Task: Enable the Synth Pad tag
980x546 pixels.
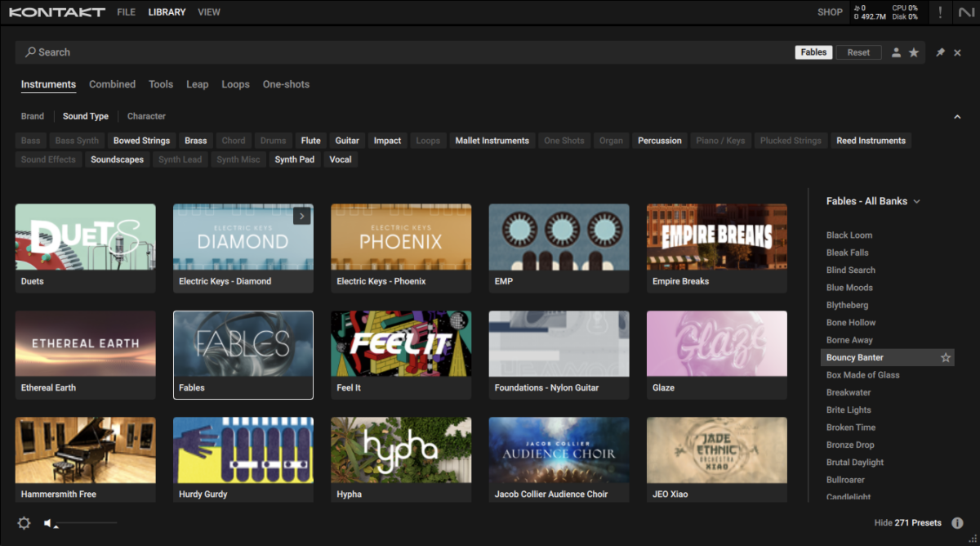Action: point(295,159)
